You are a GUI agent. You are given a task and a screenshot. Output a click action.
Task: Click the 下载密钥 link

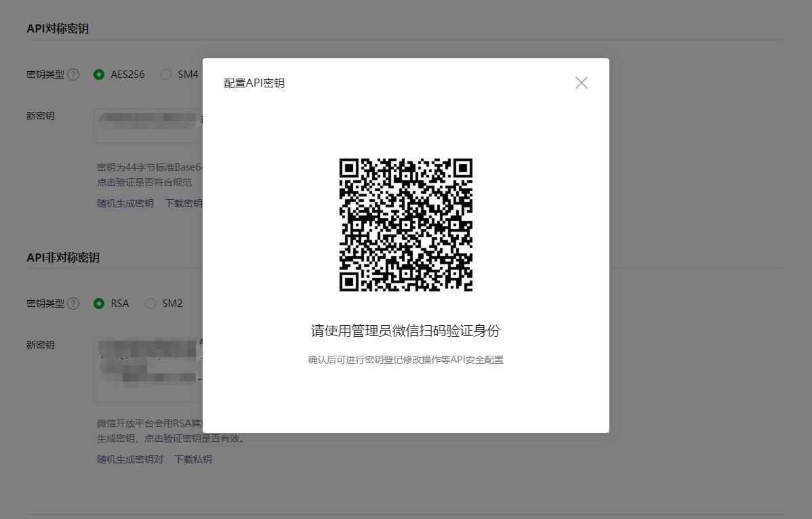[183, 203]
